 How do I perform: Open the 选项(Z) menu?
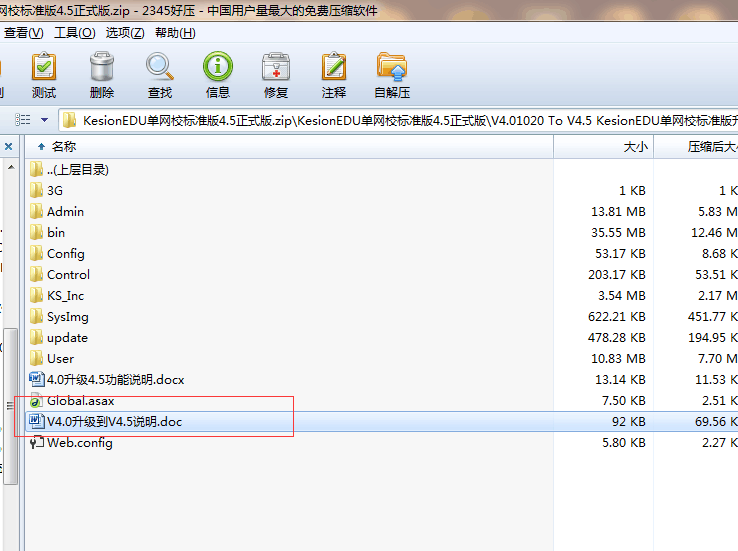point(125,33)
